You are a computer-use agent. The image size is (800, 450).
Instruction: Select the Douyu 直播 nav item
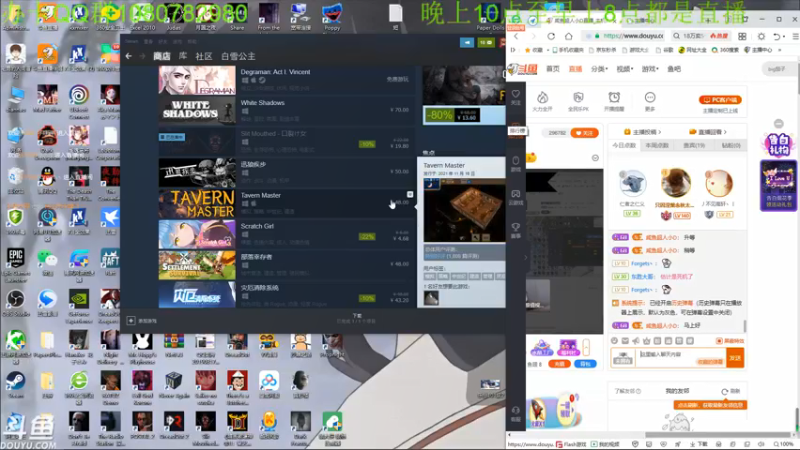[x=575, y=69]
